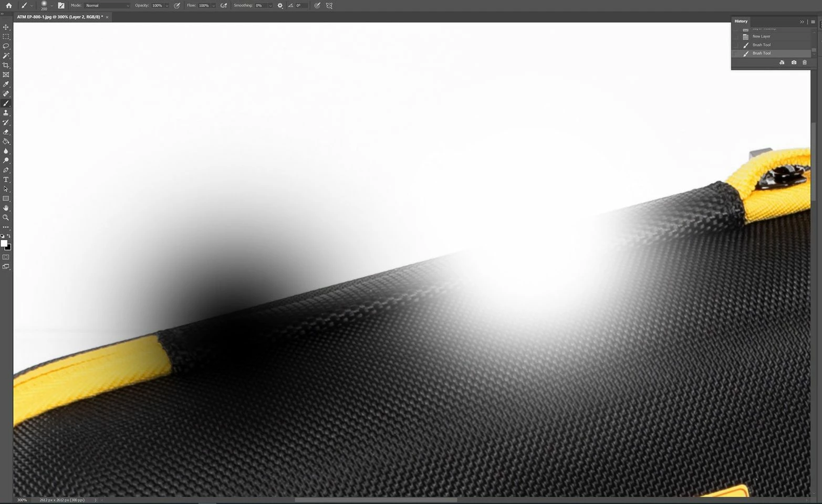The width and height of the screenshot is (822, 504).
Task: Select the Path Selection tool
Action: pyautogui.click(x=6, y=189)
